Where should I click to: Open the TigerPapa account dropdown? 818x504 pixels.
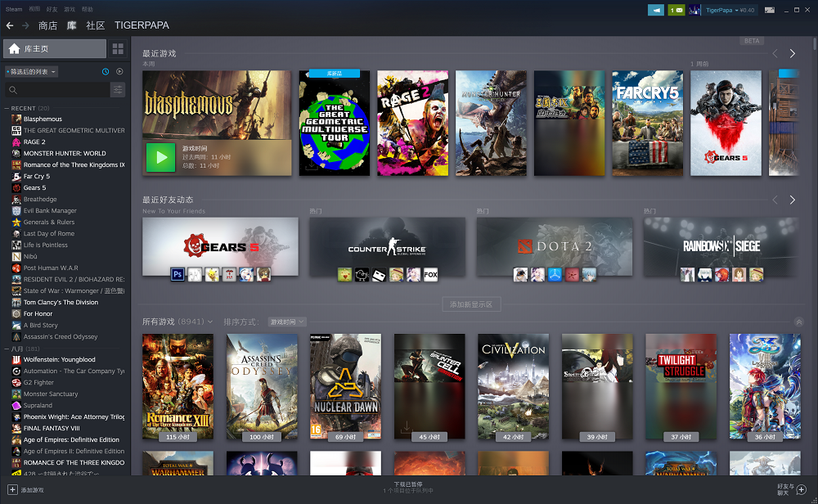point(730,10)
